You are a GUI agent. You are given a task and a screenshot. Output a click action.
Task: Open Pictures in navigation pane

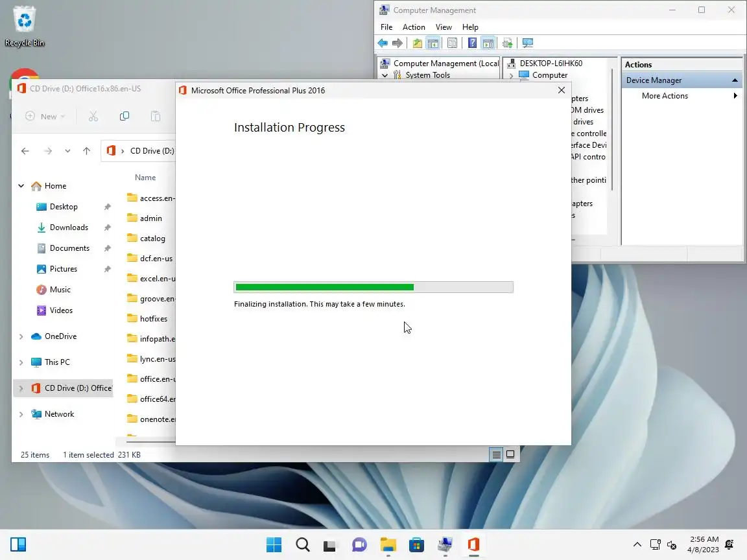pyautogui.click(x=64, y=269)
